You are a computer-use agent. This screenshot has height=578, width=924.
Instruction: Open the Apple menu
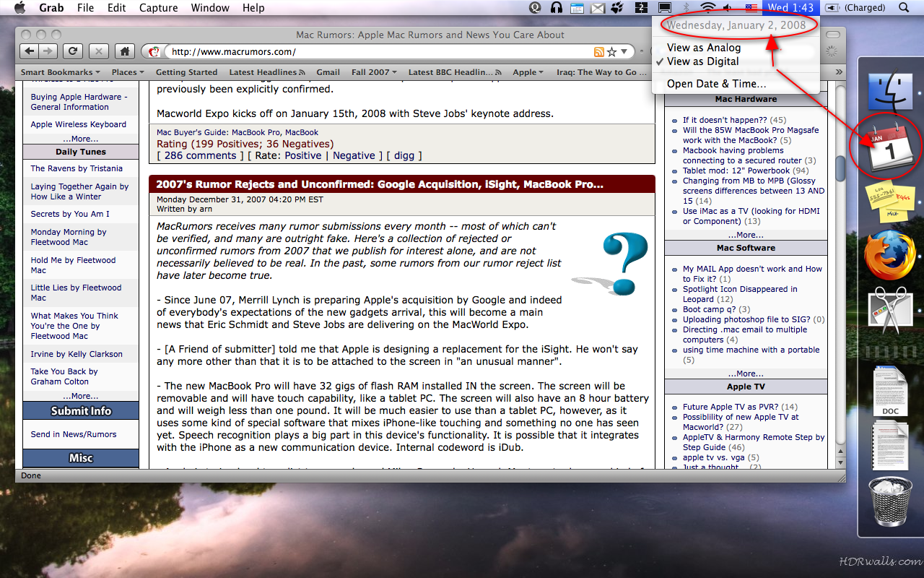click(x=19, y=8)
